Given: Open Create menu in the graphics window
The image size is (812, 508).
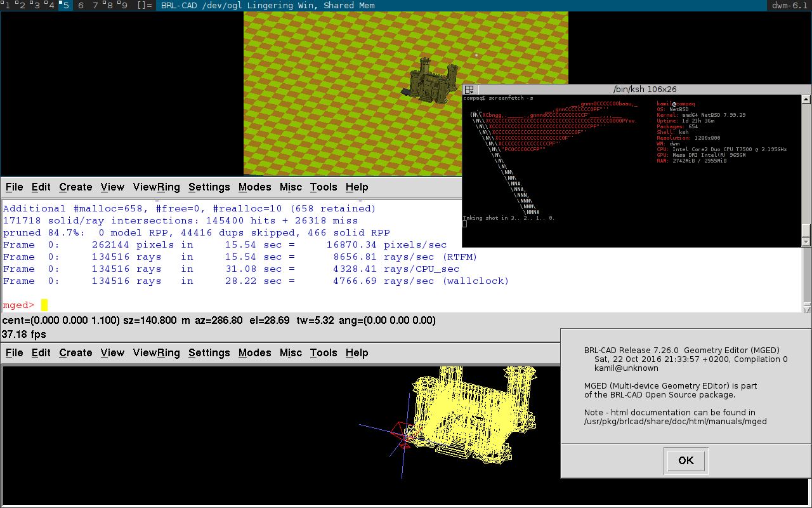Looking at the screenshot, I should pos(75,353).
